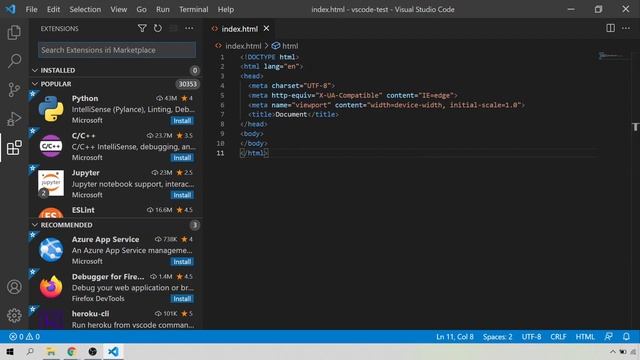This screenshot has width=640, height=360.
Task: Collapse the INSTALLED section
Action: point(35,70)
